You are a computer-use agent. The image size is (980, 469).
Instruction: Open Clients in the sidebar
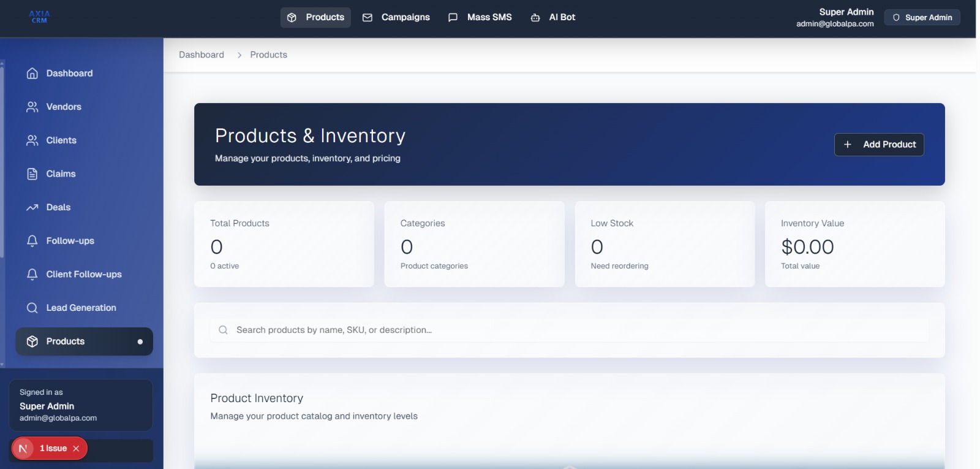(61, 140)
